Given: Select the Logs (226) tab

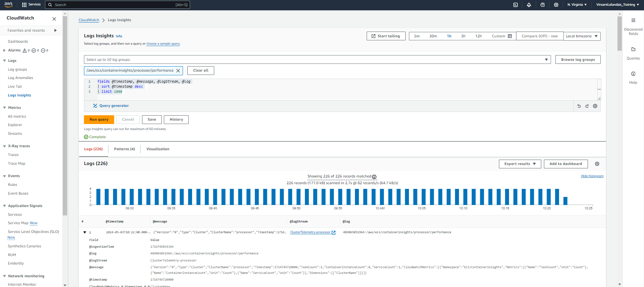Looking at the screenshot, I should (93, 149).
